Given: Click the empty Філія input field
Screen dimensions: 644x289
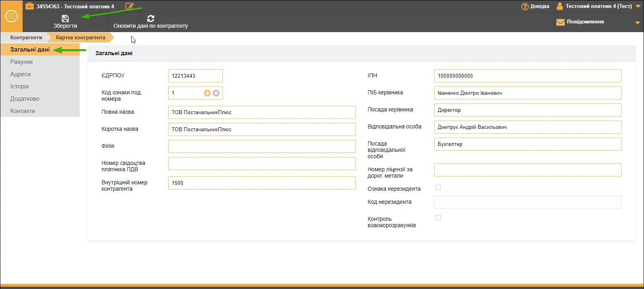Looking at the screenshot, I should point(262,146).
